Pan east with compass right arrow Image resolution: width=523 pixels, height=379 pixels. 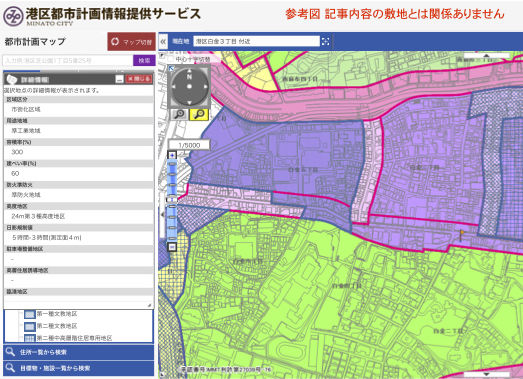(x=205, y=86)
